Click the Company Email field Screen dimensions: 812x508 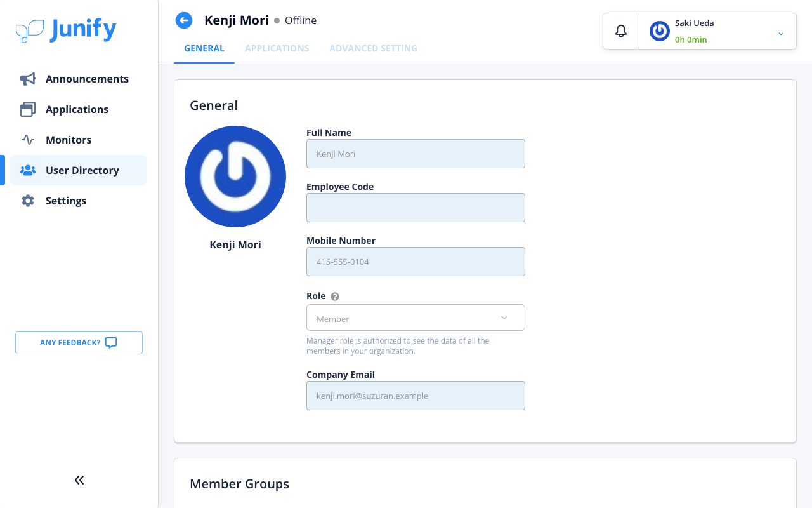(416, 396)
